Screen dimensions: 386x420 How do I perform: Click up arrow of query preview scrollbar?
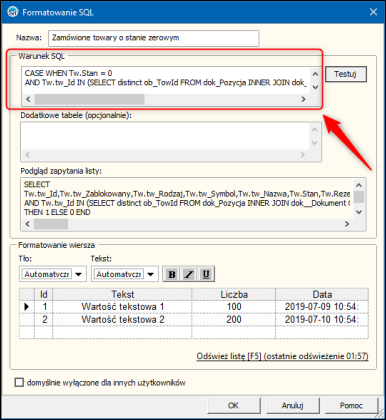(359, 185)
